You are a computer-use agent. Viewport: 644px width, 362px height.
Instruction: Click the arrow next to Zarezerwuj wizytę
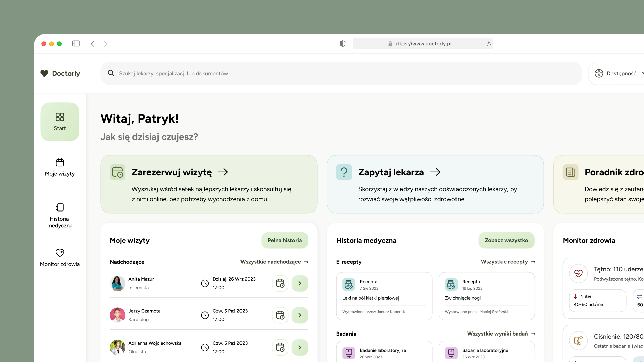tap(223, 172)
